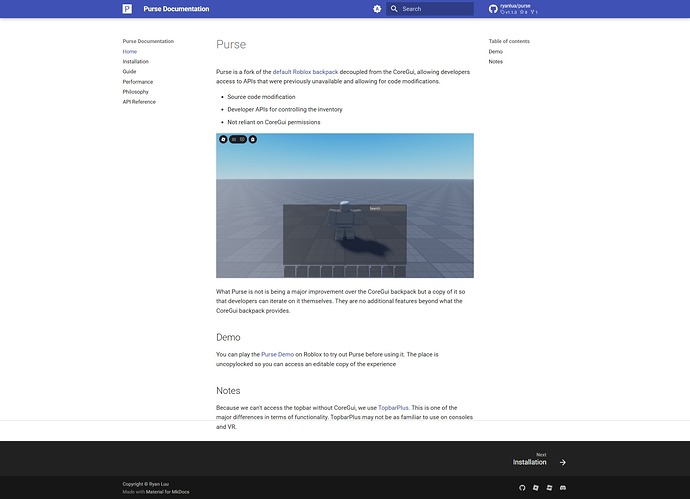Open the GitHub social icon in the footer

[522, 488]
